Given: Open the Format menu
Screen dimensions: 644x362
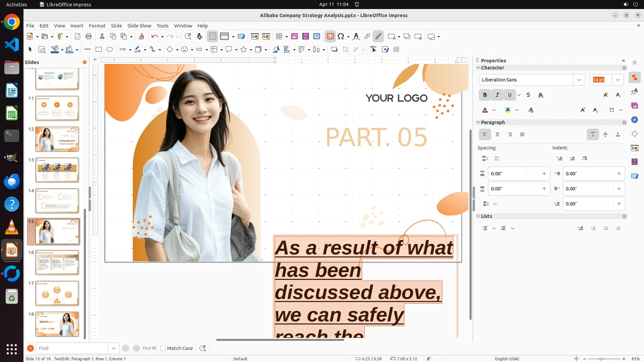Looking at the screenshot, I should click(x=97, y=26).
